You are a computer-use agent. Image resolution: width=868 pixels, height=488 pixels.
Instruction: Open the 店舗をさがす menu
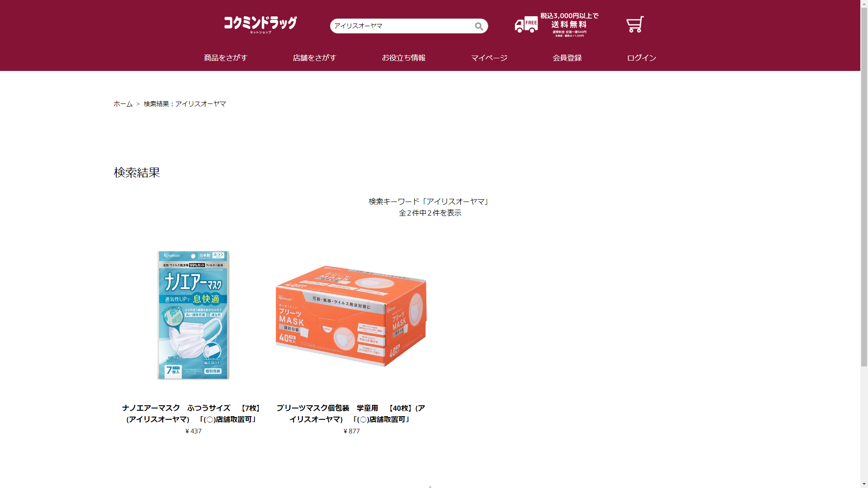coord(315,58)
